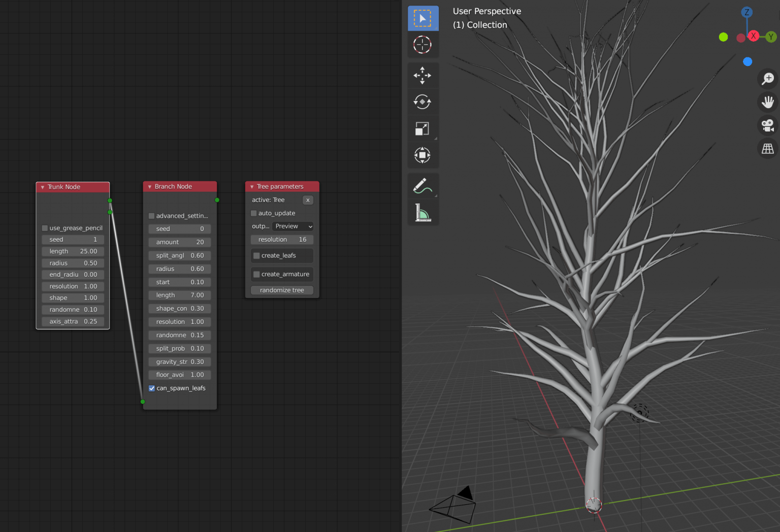Choose the Measure tool

422,213
